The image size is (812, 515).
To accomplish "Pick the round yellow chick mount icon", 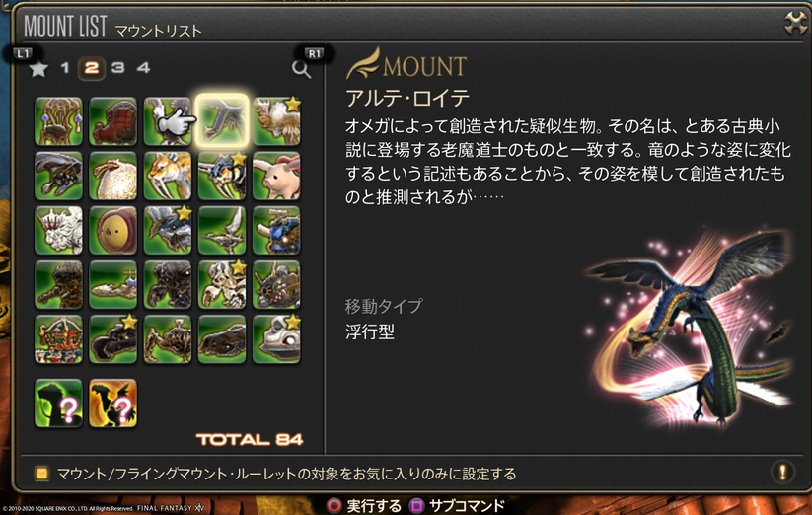I will [x=112, y=230].
